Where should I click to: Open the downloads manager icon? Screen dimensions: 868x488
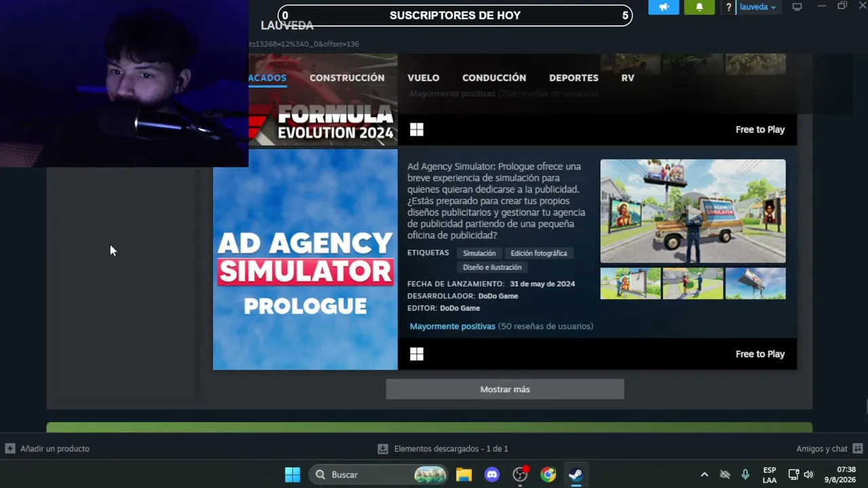click(382, 449)
